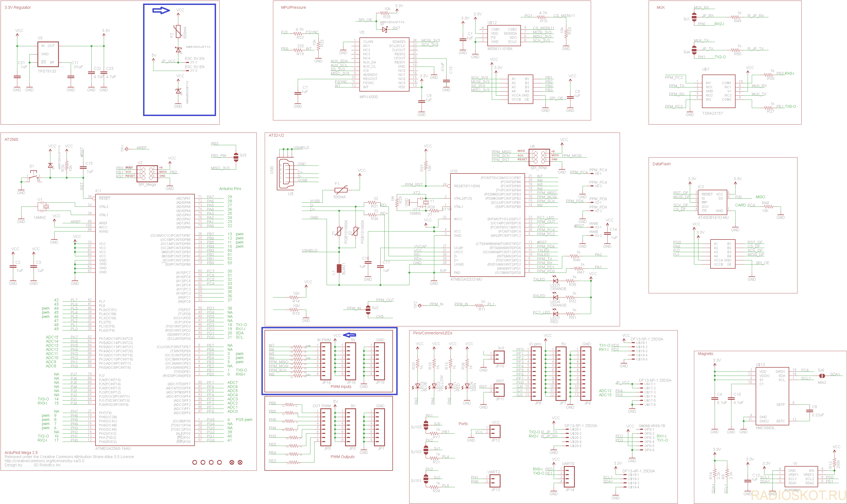The width and height of the screenshot is (847, 504).
Task: Click the "ArduPilot Mega 2.5" title text
Action: coord(21,453)
